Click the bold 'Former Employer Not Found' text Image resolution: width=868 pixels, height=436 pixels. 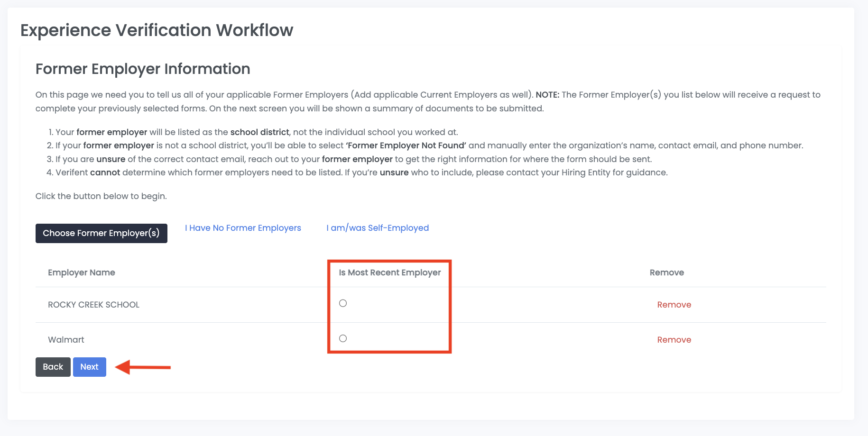coord(406,145)
